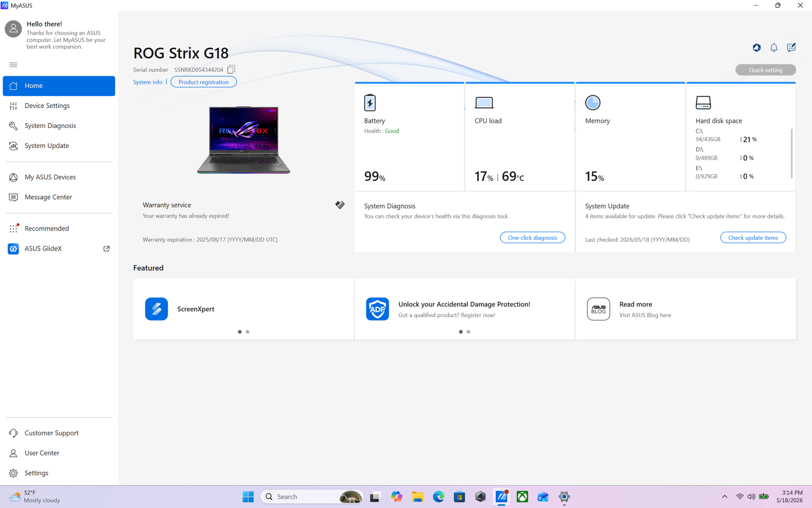Open System Diagnosis in the sidebar

59,125
